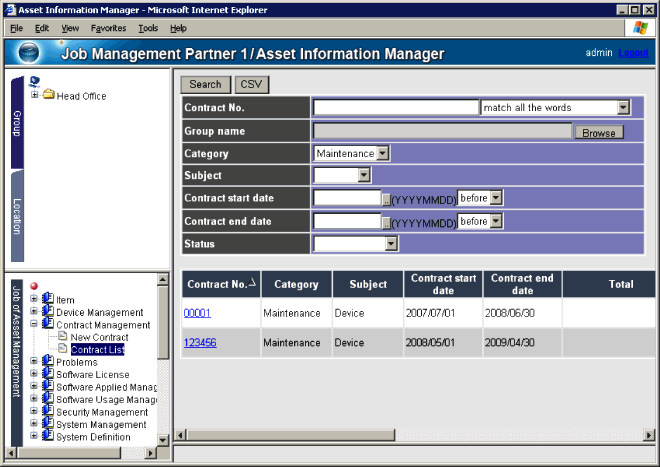Screen dimensions: 660x467
Task: Open the Status dropdown
Action: 392,243
